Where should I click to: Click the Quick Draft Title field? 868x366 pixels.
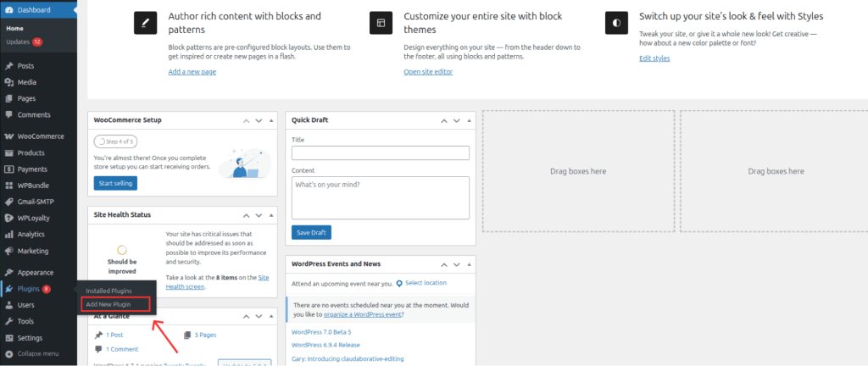[x=381, y=153]
